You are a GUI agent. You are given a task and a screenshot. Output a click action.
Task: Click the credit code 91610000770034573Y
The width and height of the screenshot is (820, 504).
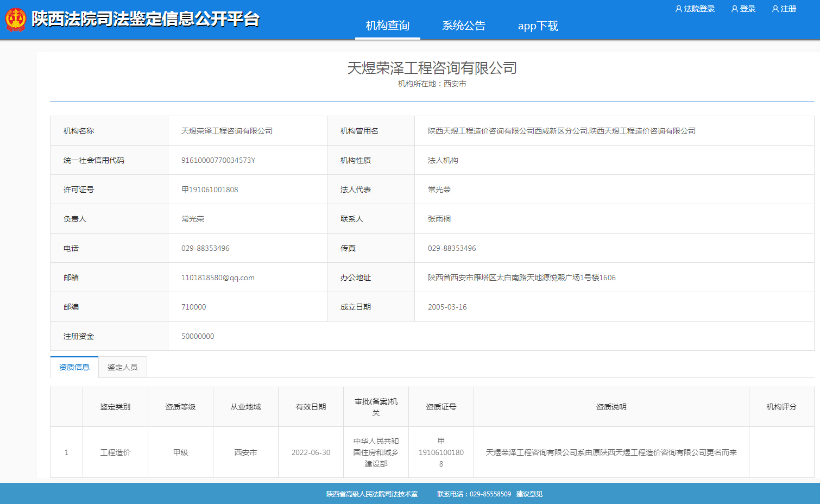coord(218,160)
